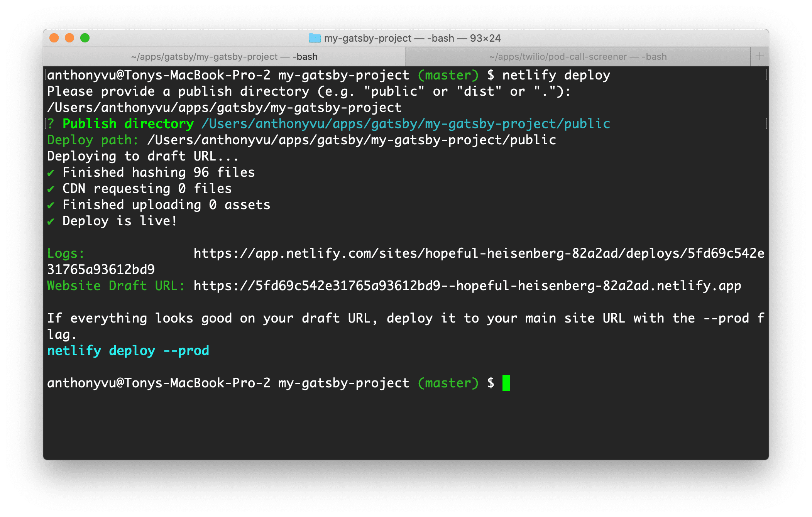Click the checkmark beside 'Deploy is live!'
Viewport: 812px width, 517px height.
tap(51, 221)
